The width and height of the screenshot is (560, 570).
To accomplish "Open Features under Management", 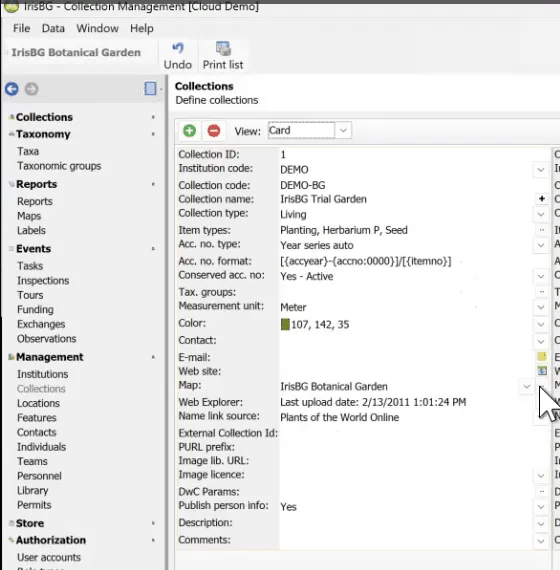I will [37, 418].
